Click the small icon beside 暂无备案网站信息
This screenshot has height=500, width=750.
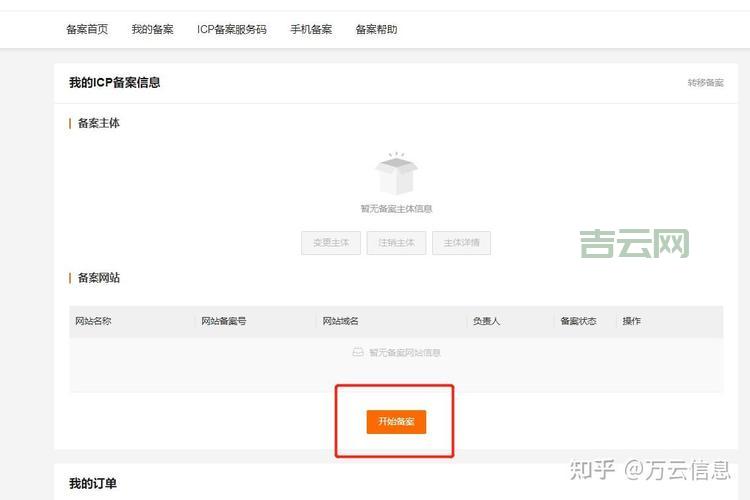(x=358, y=353)
